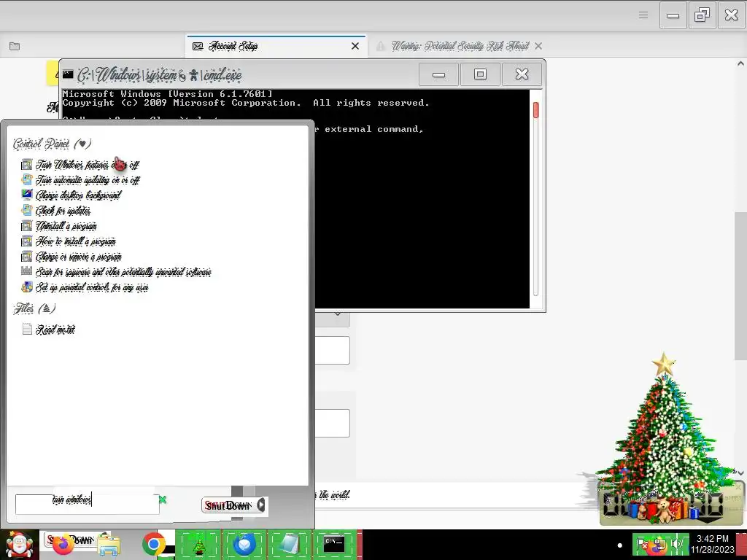Open Set up parental controls for any user
The image size is (747, 560).
click(x=85, y=287)
